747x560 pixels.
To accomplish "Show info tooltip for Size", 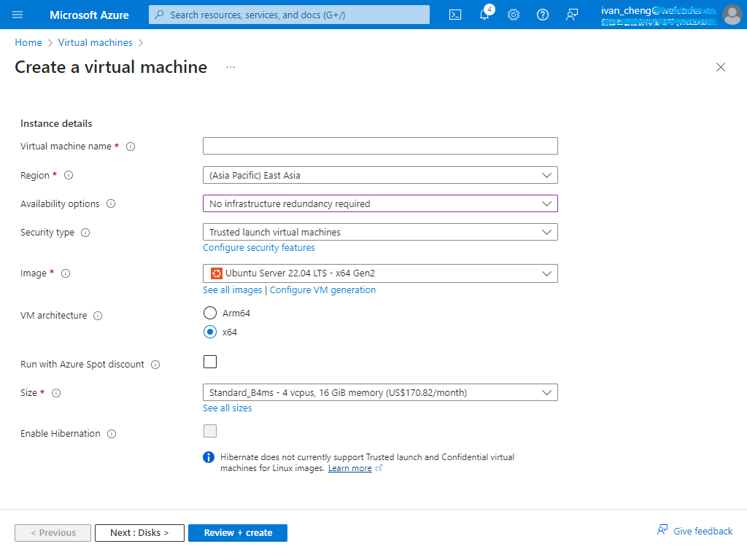I will (56, 393).
